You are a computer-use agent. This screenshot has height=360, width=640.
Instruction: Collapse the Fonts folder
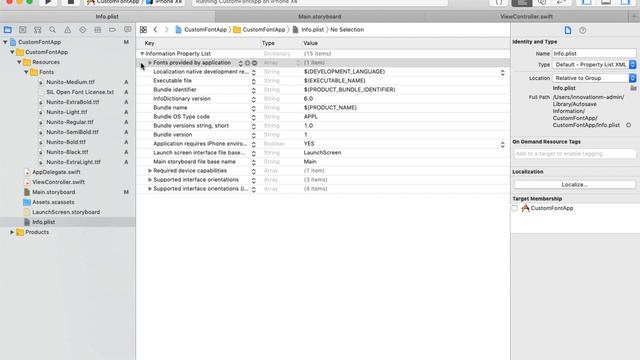(26, 72)
